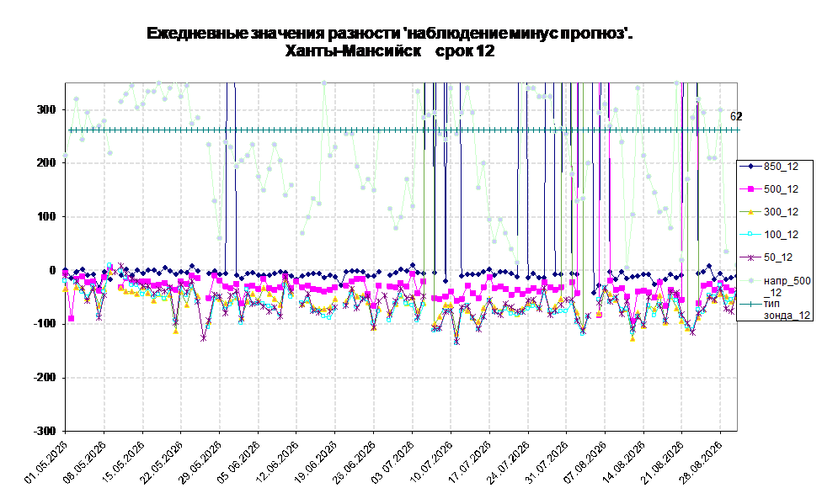Click the 28.08.2026 date label

click(701, 462)
